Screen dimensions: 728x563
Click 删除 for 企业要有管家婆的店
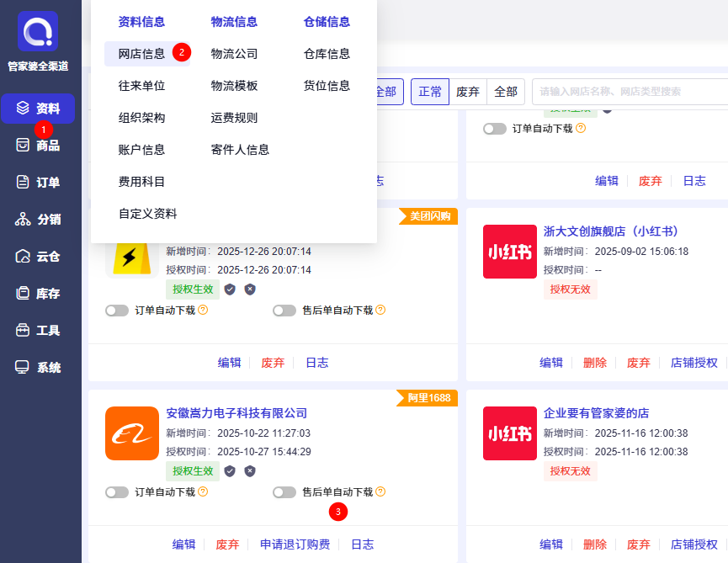pyautogui.click(x=595, y=544)
